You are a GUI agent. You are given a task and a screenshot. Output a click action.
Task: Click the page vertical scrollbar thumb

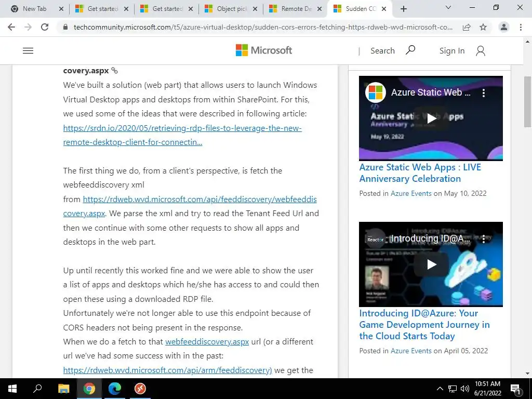(527, 102)
